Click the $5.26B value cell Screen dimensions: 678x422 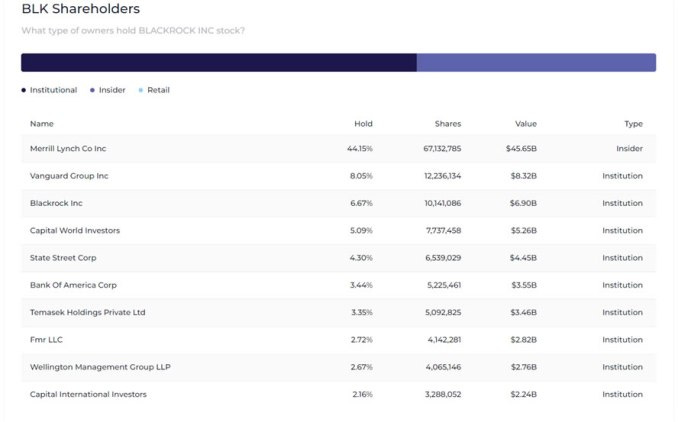pos(523,230)
